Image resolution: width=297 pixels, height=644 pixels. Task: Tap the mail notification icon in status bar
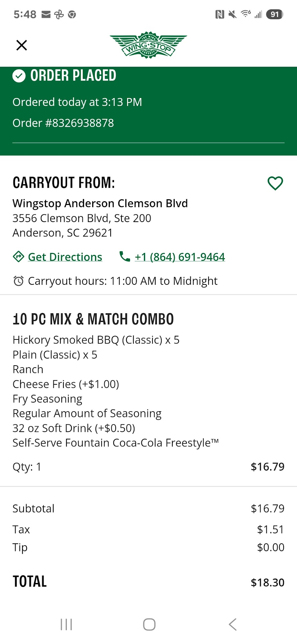tap(46, 14)
